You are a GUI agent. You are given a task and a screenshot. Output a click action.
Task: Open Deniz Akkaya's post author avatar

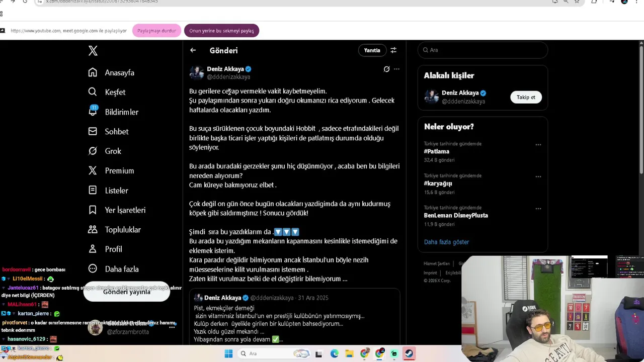(196, 73)
